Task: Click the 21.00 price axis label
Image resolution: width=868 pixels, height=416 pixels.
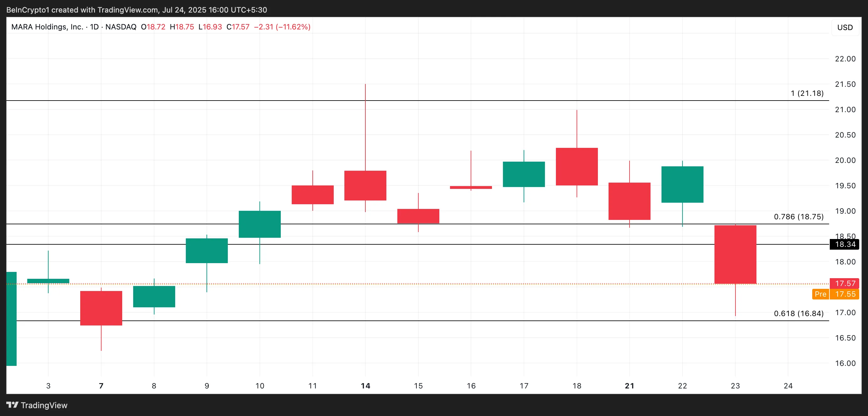Action: 845,109
